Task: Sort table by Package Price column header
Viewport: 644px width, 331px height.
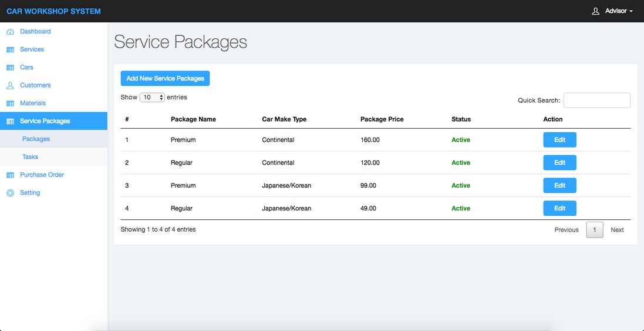Action: coord(382,119)
